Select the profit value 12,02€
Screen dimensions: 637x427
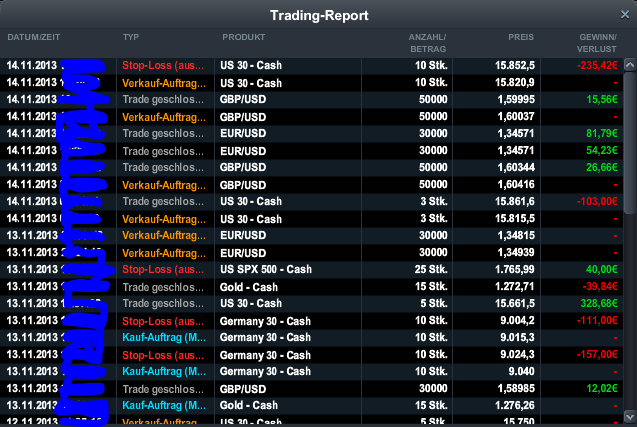(x=602, y=389)
